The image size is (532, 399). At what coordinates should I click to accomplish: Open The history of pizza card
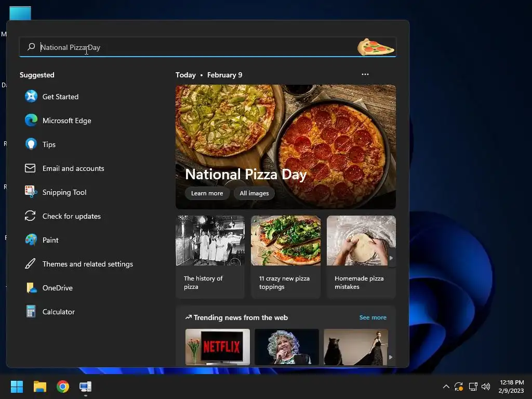click(210, 257)
